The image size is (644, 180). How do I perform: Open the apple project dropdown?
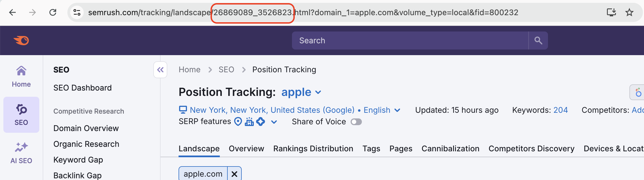pyautogui.click(x=318, y=92)
